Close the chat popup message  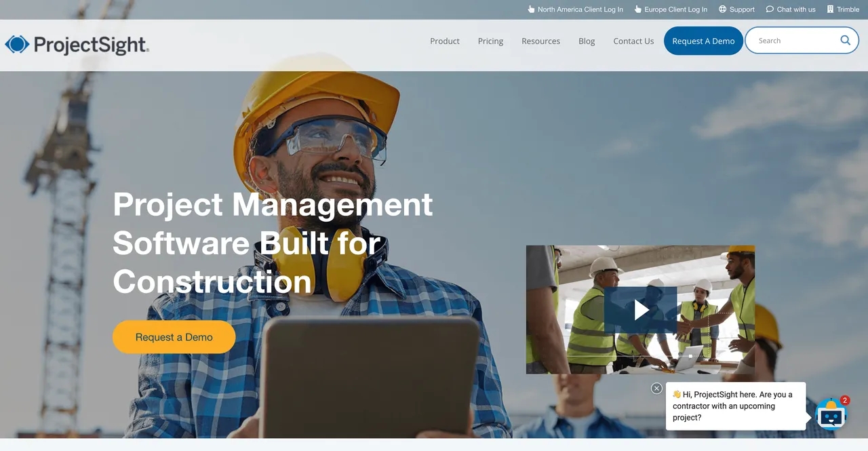tap(656, 389)
